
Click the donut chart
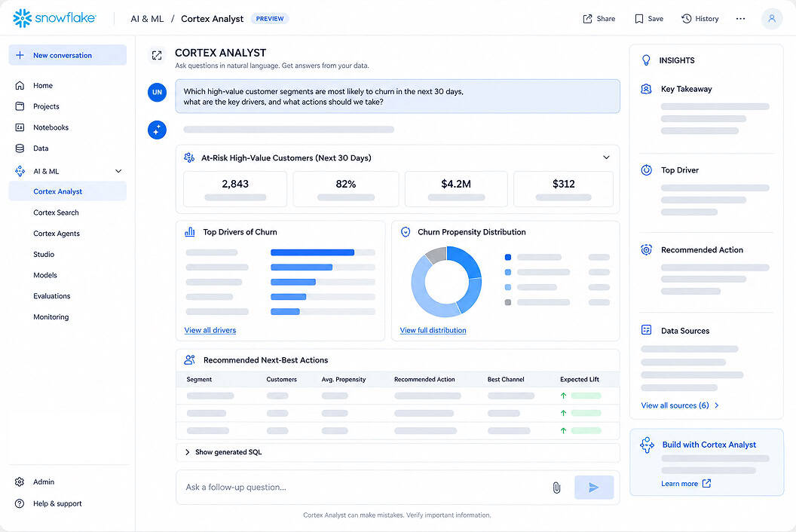coord(446,282)
